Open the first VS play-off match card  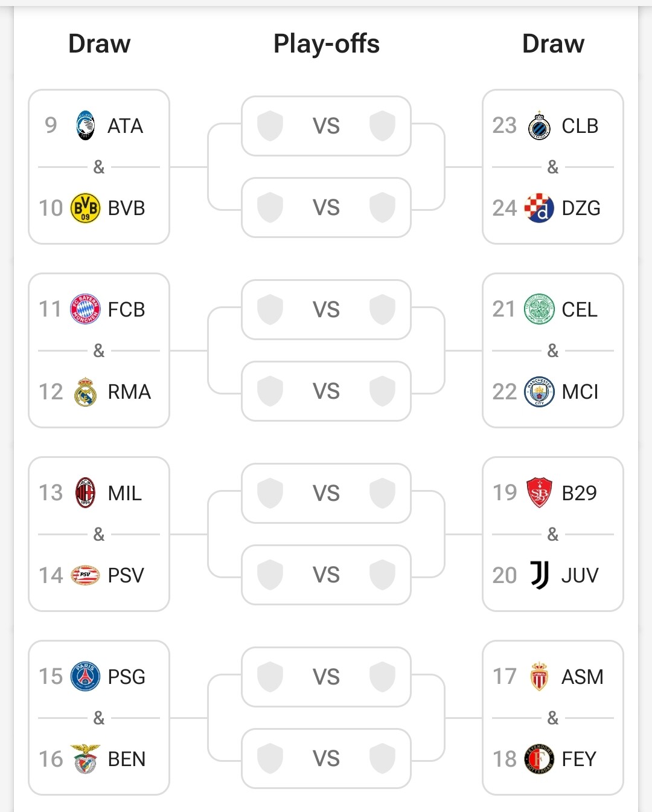326,126
